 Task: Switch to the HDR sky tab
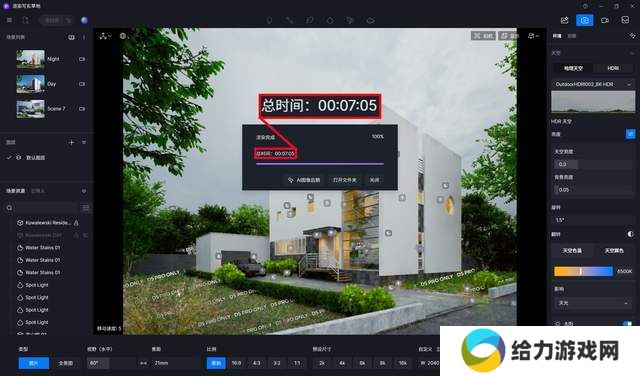click(x=613, y=68)
